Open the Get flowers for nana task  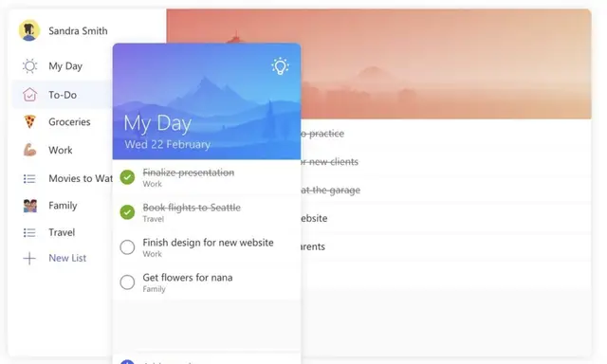click(x=207, y=282)
